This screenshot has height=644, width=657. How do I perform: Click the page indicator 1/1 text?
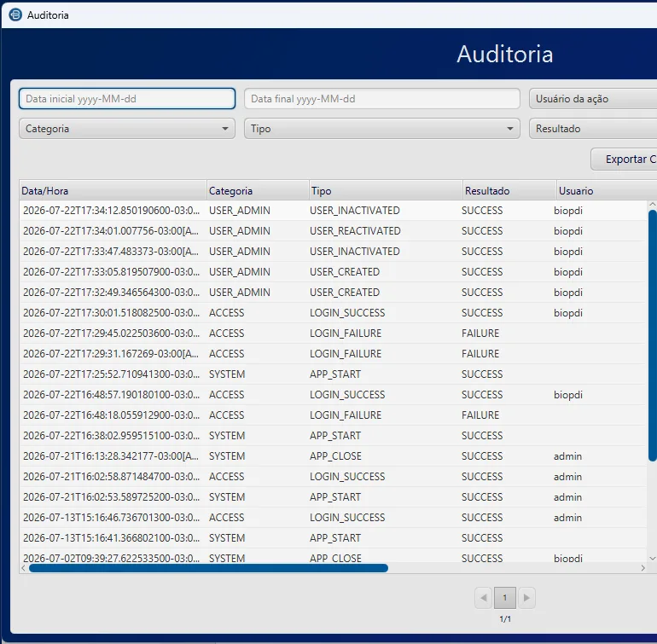[x=505, y=619]
